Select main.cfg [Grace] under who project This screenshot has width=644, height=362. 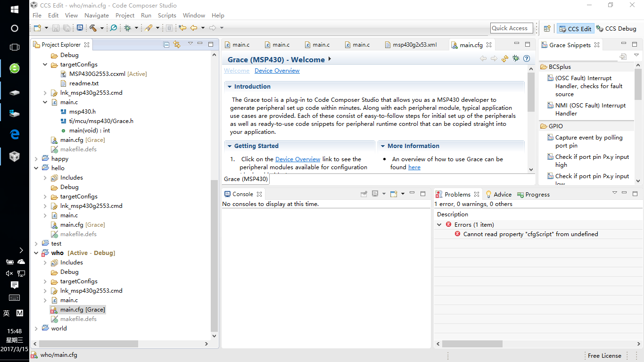78,310
